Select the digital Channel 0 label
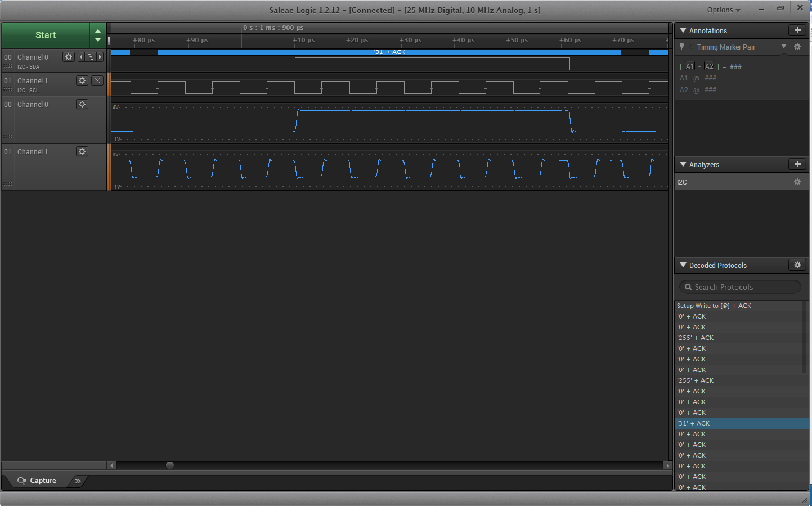This screenshot has width=812, height=506. tap(33, 57)
